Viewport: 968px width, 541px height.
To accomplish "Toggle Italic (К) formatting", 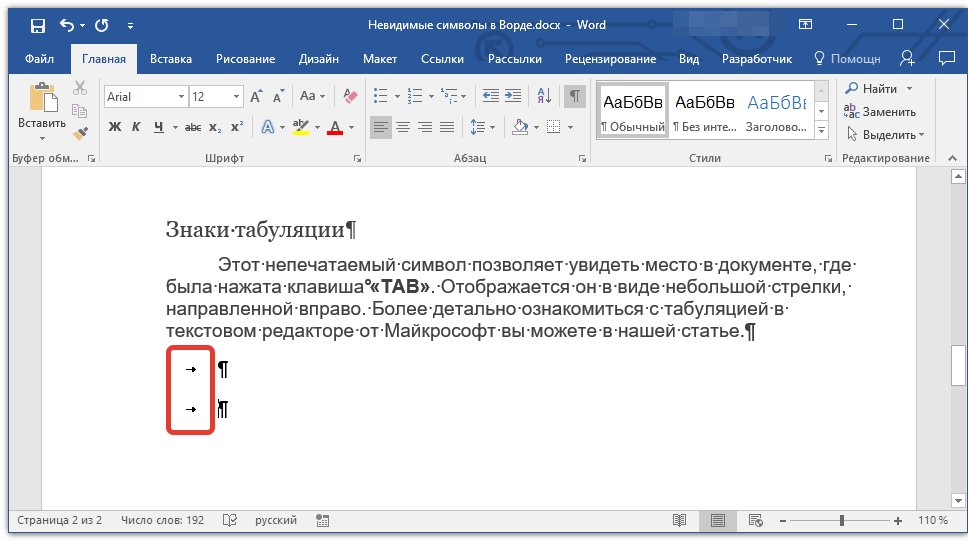I will click(x=136, y=127).
